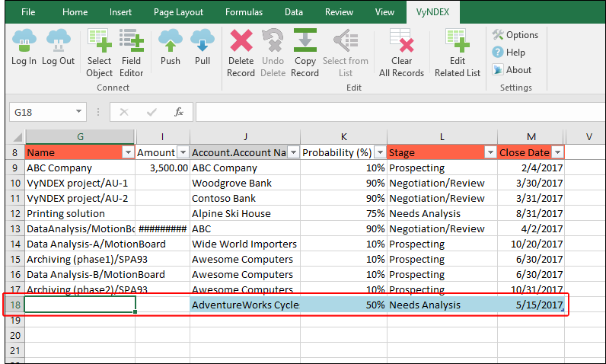The height and width of the screenshot is (364, 606).
Task: Click the select-all corner triangle
Action: click(18, 137)
